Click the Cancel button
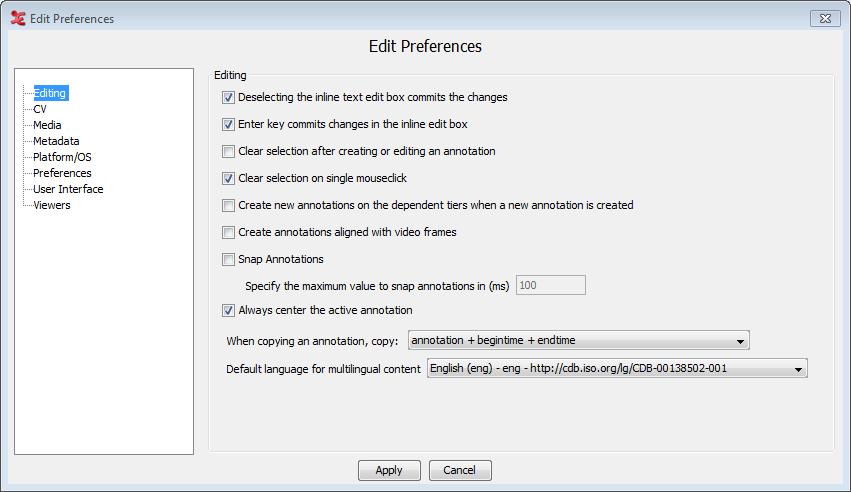The width and height of the screenshot is (851, 492). (460, 470)
